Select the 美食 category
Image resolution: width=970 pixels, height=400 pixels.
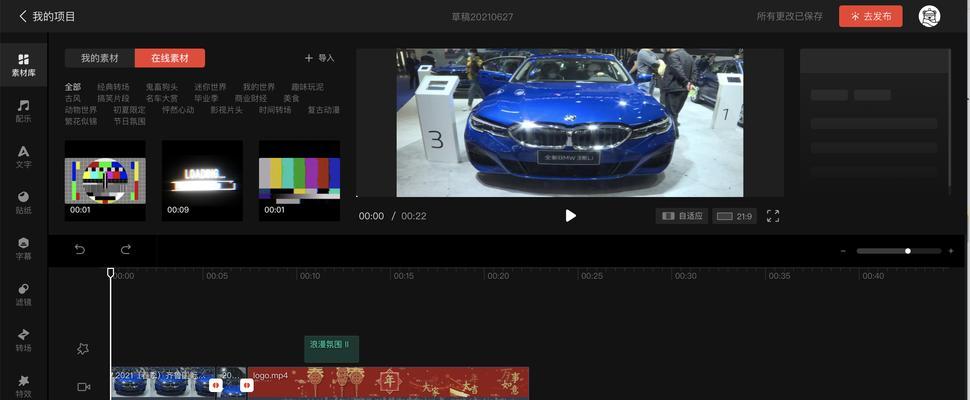pyautogui.click(x=291, y=98)
